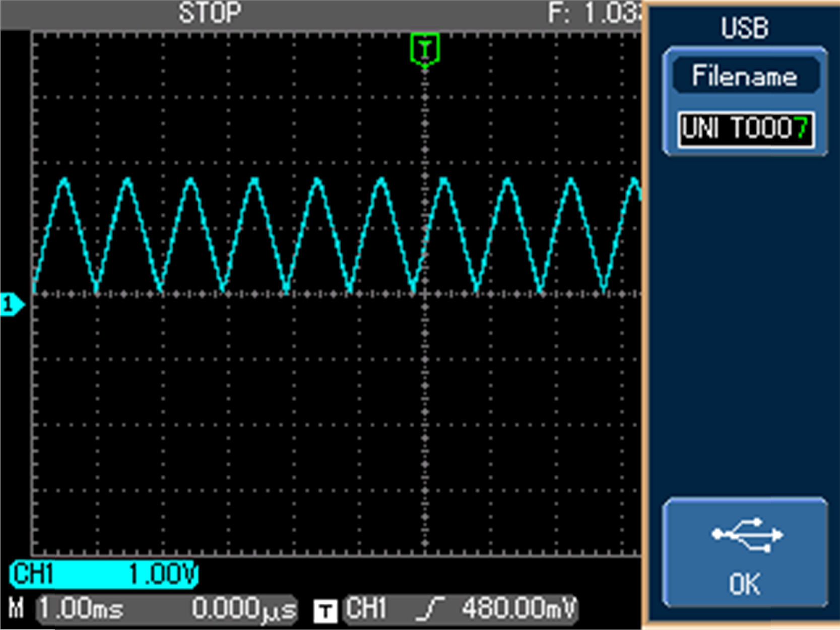Click the 480.00mV trigger level value
This screenshot has height=630, width=840.
pyautogui.click(x=518, y=608)
